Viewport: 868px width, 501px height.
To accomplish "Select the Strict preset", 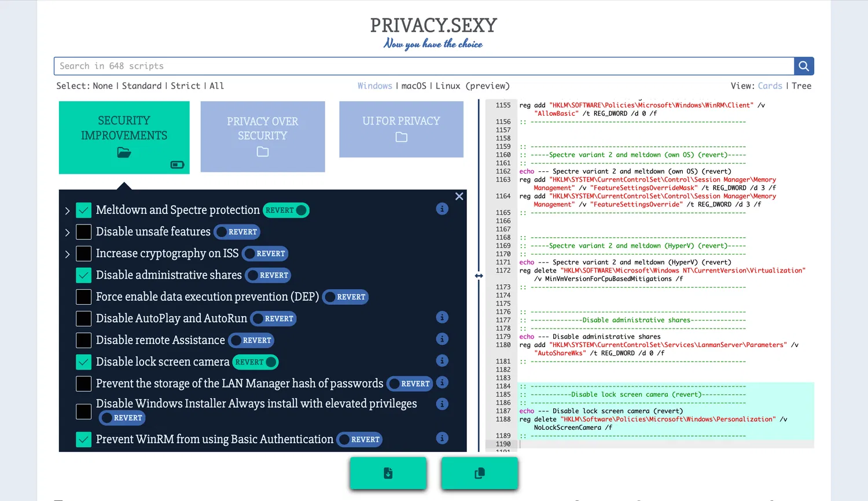I will tap(185, 86).
